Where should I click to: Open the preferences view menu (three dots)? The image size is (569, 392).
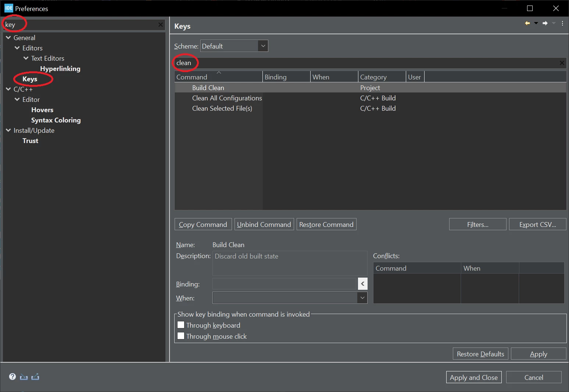562,23
